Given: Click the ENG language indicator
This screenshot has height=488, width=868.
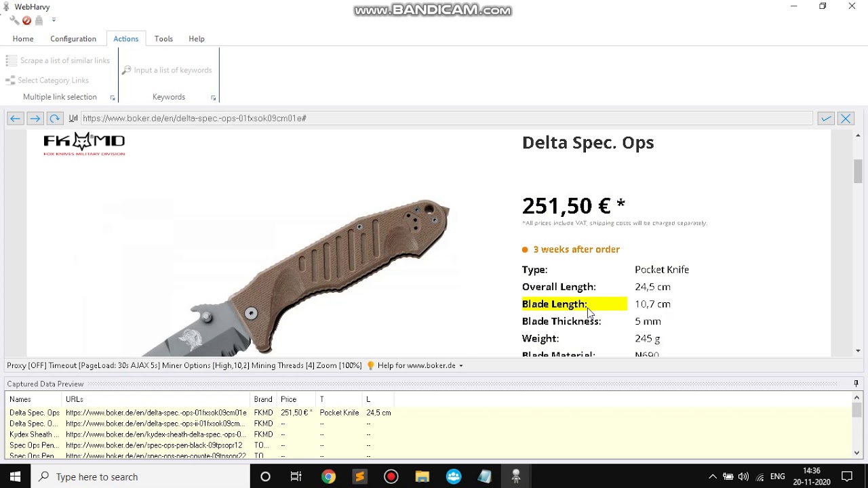Looking at the screenshot, I should [x=778, y=476].
